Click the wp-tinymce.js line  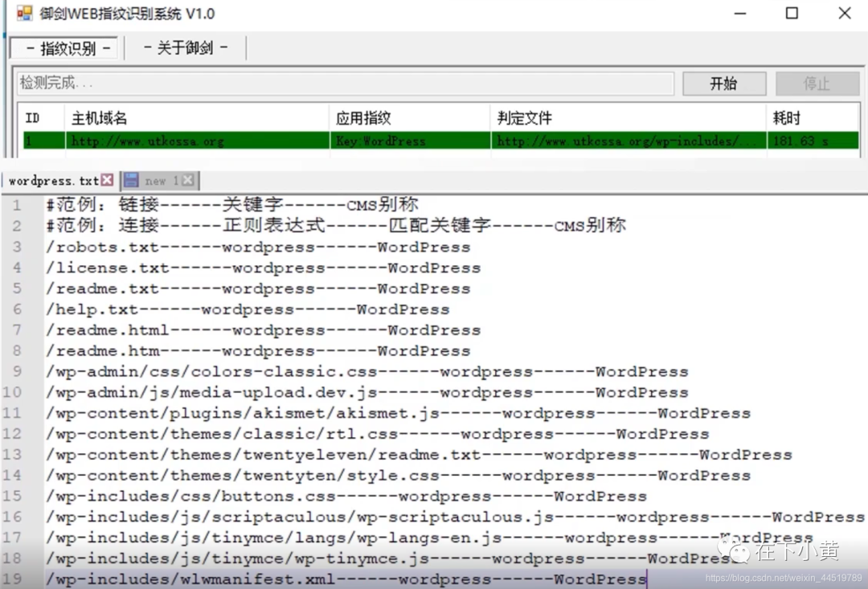point(393,558)
